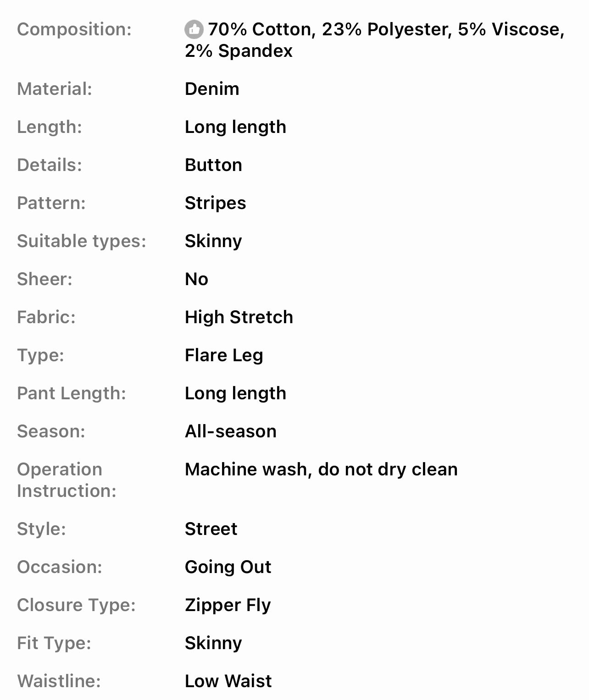
Task: Click the Waistline label
Action: 59,681
